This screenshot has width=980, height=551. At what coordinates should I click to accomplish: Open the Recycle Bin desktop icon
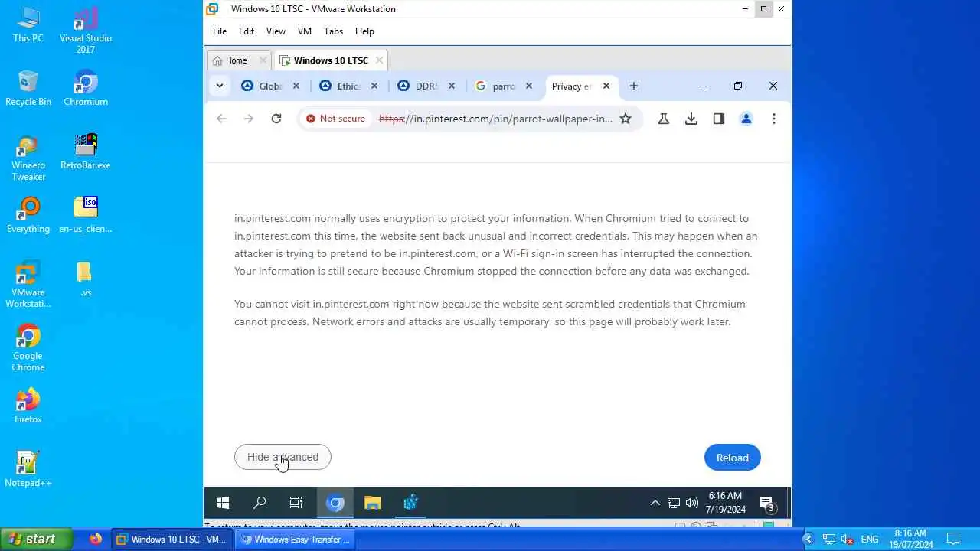28,88
